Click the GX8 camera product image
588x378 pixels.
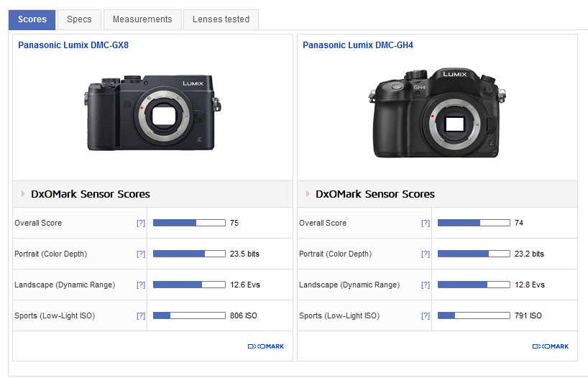[x=151, y=112]
